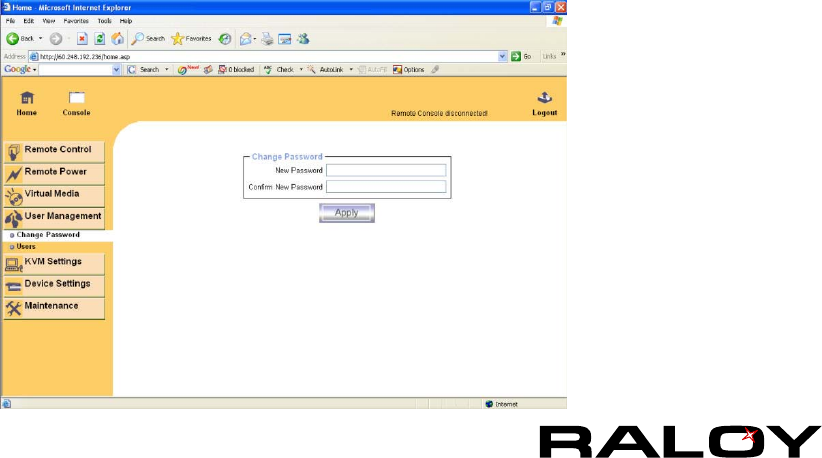The width and height of the screenshot is (822, 458).
Task: Open the File menu
Action: point(10,21)
